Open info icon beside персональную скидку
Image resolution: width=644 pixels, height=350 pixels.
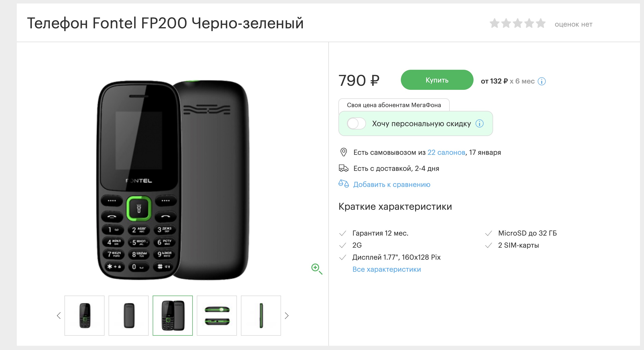pos(480,124)
